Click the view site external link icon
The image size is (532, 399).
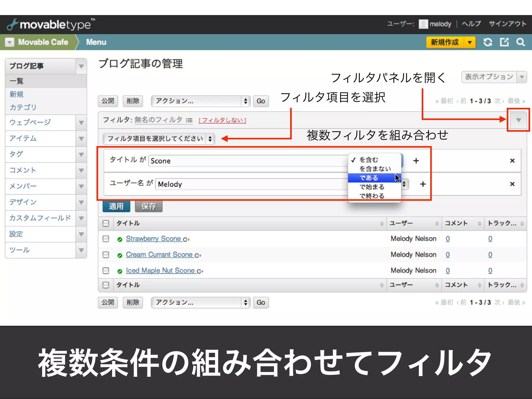tap(504, 42)
